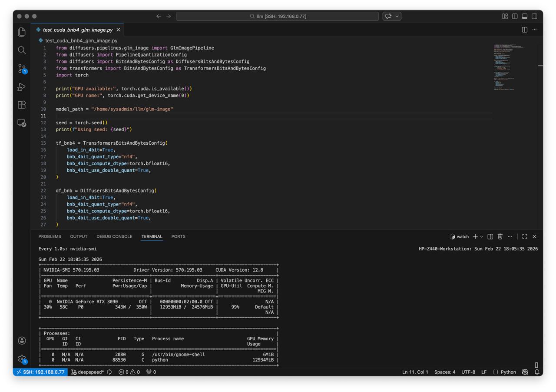556x392 pixels.
Task: Open Source Control view with badge
Action: point(22,68)
